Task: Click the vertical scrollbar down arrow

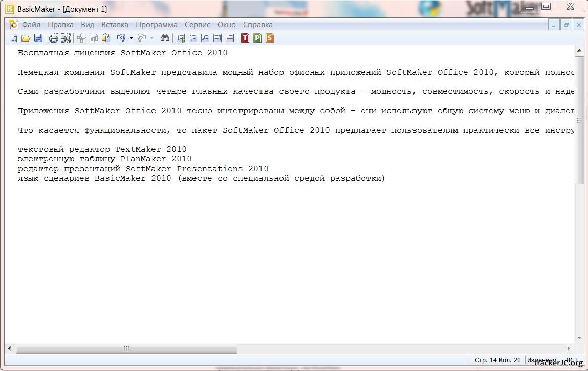Action: tap(579, 338)
